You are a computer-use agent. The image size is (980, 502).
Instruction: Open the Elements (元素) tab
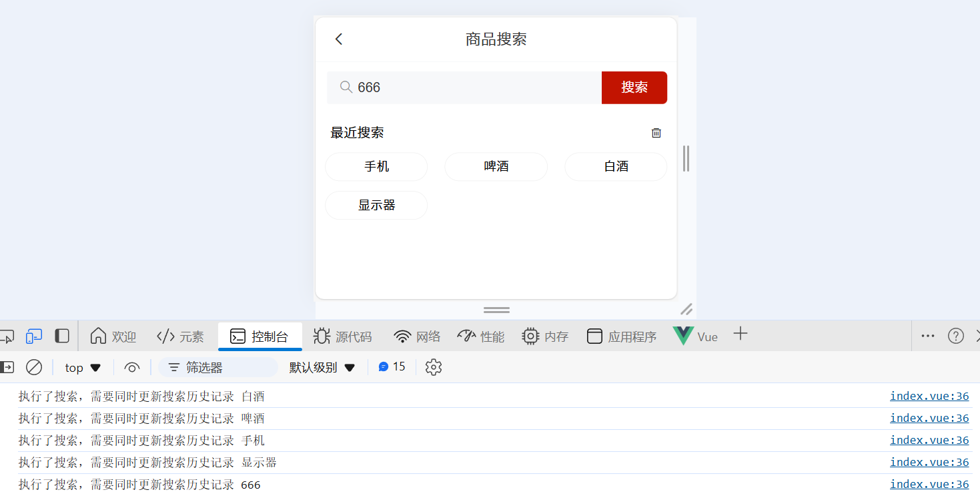click(180, 336)
